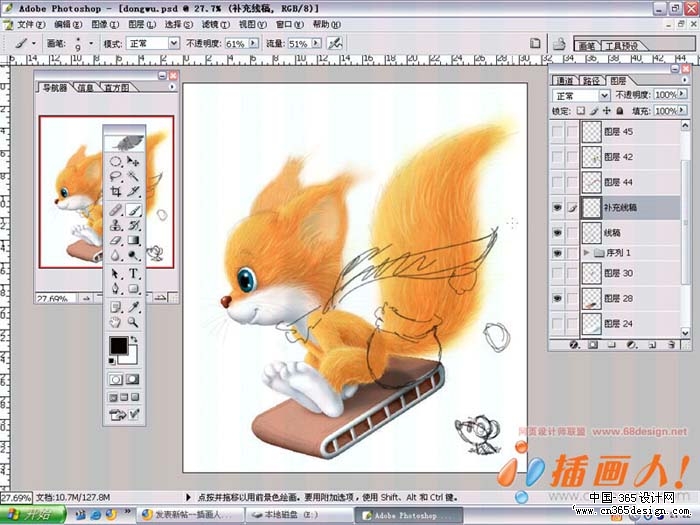Viewport: 700px width, 525px height.
Task: Select the Path Selection tool
Action: pos(116,274)
